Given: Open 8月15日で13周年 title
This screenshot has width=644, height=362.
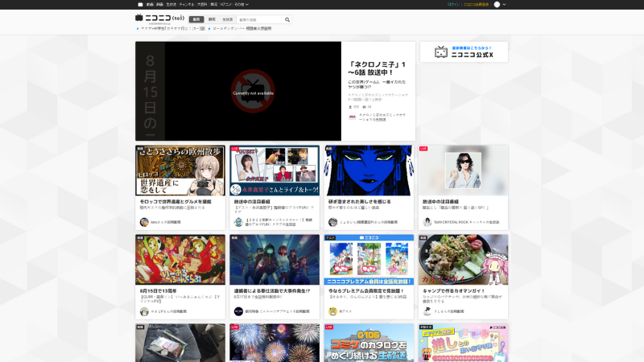Looking at the screenshot, I should tap(158, 290).
